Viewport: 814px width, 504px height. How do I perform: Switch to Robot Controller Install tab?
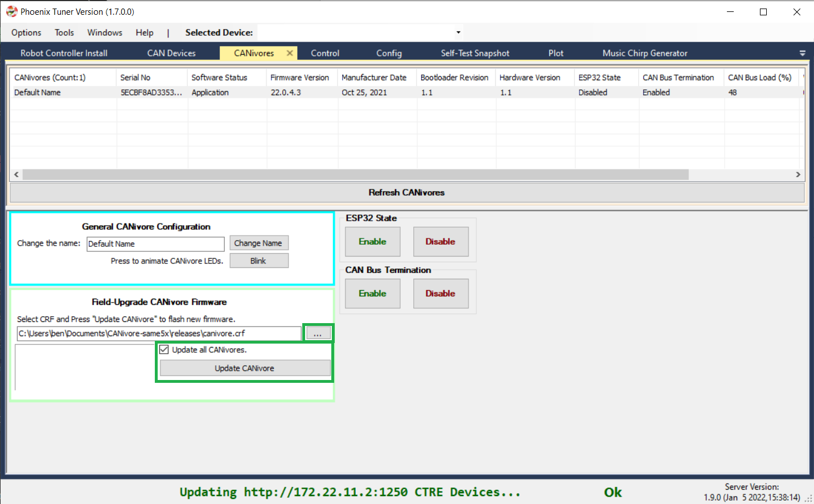pyautogui.click(x=64, y=53)
